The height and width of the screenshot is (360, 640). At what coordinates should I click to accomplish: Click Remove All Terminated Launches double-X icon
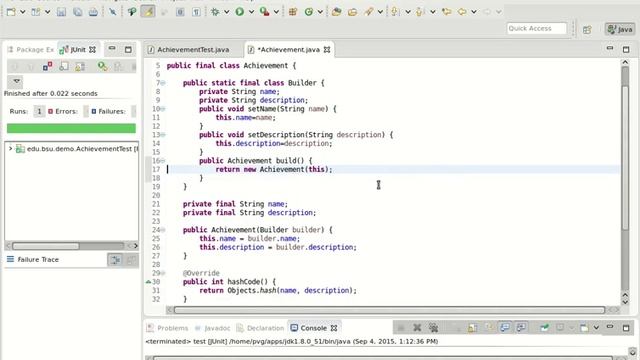433,327
